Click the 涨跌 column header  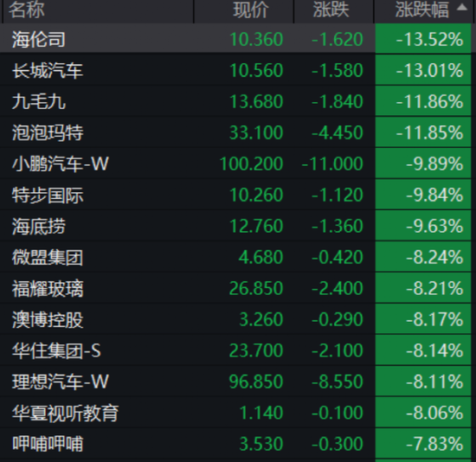pyautogui.click(x=331, y=10)
